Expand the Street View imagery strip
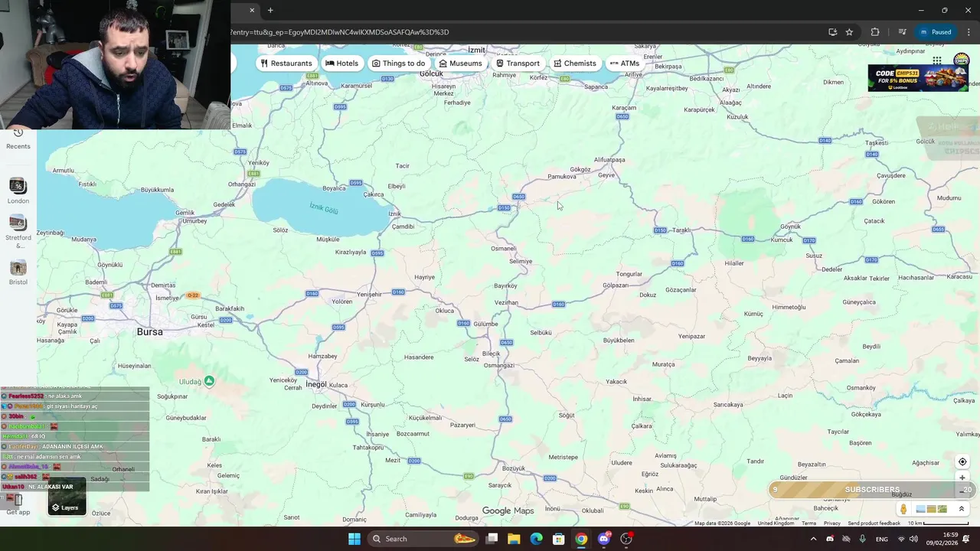Screen dimensions: 980x551 tap(962, 509)
